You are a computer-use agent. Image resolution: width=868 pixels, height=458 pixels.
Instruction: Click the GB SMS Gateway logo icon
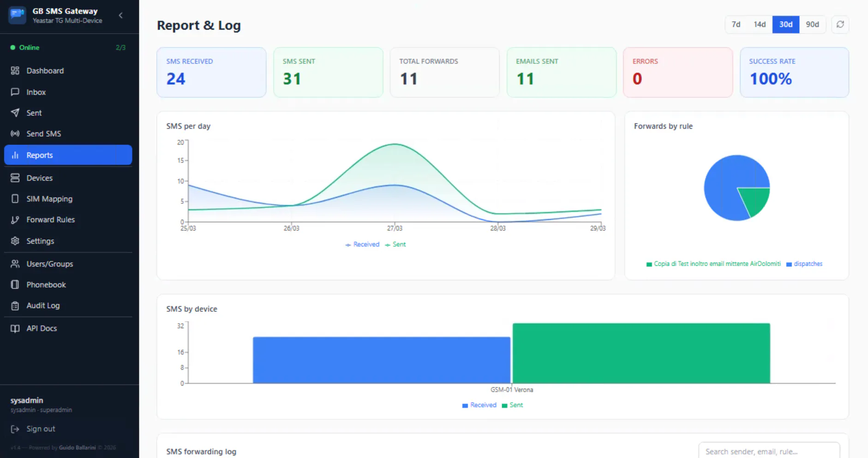(x=18, y=15)
